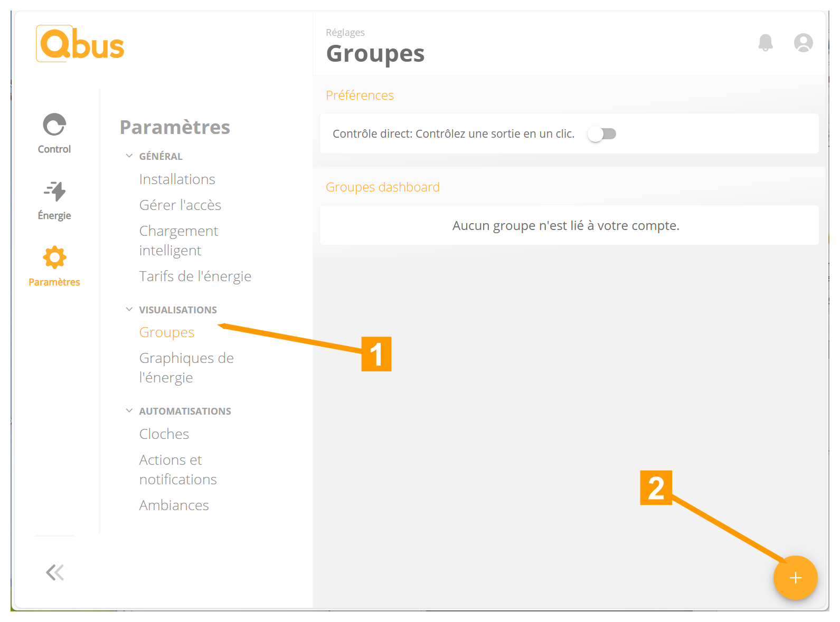Add a new group with plus button
Viewport: 840px width, 622px height.
[796, 578]
